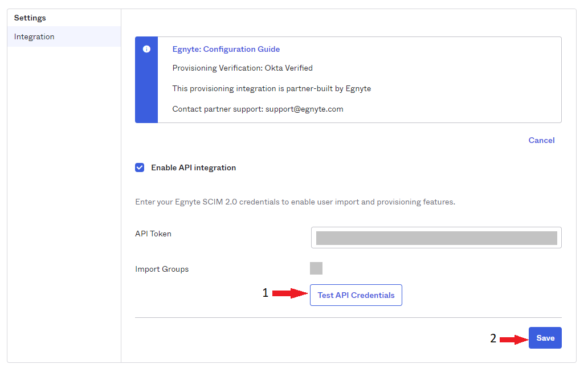Open the Egnyte: Configuration Guide link
The image size is (588, 368).
pyautogui.click(x=226, y=50)
